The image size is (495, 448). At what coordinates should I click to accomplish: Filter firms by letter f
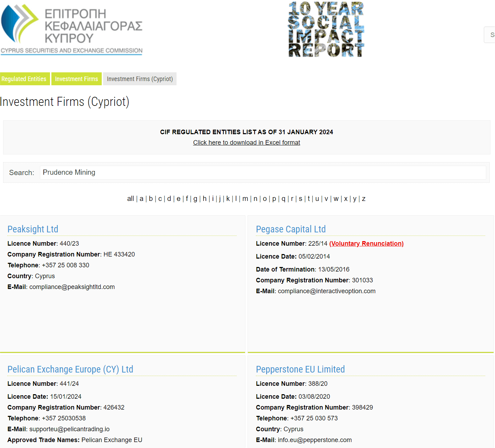pos(187,199)
